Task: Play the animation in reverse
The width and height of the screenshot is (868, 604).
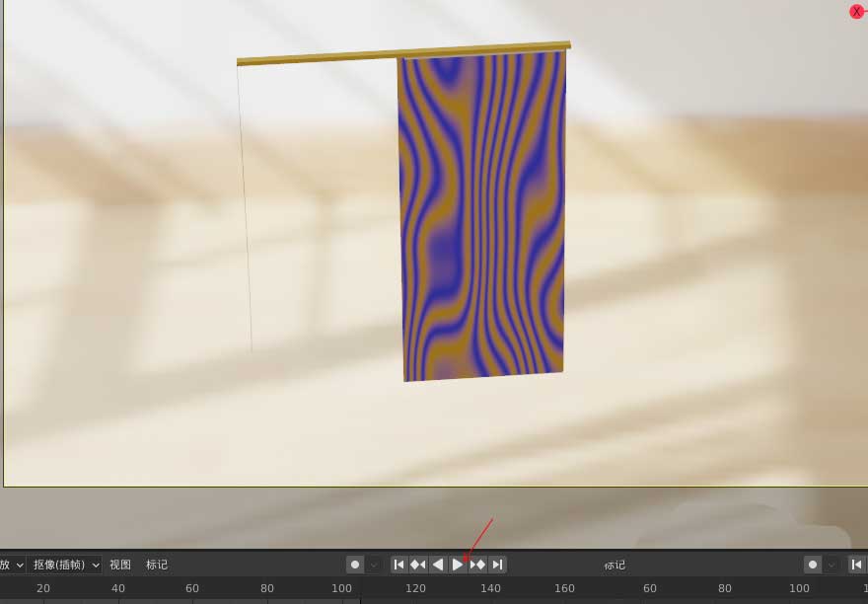Action: tap(438, 564)
